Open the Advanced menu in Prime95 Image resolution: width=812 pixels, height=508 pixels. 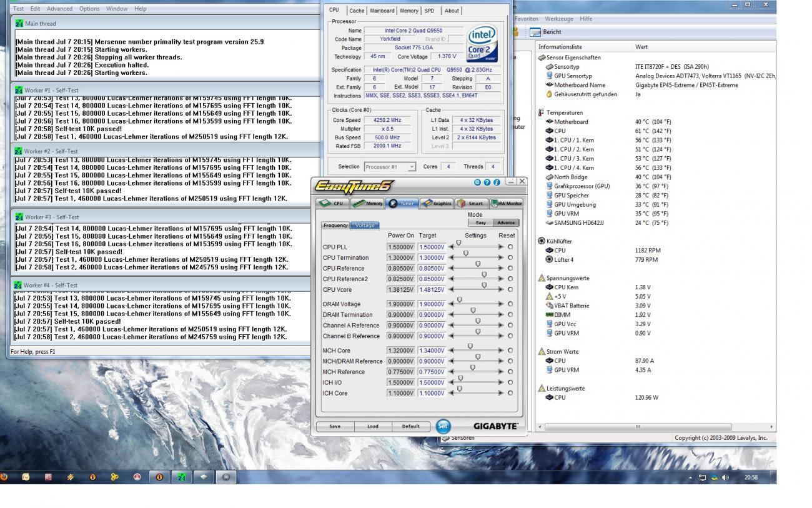(59, 9)
